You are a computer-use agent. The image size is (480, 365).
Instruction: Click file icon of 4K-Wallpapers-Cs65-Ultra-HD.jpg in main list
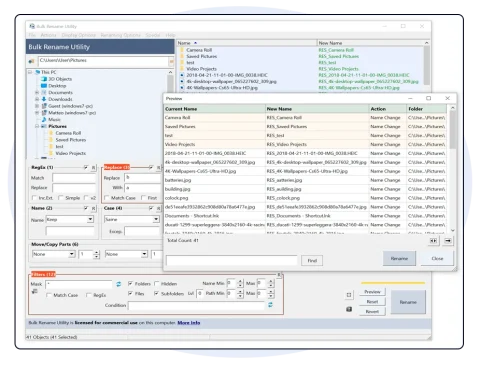(x=182, y=88)
